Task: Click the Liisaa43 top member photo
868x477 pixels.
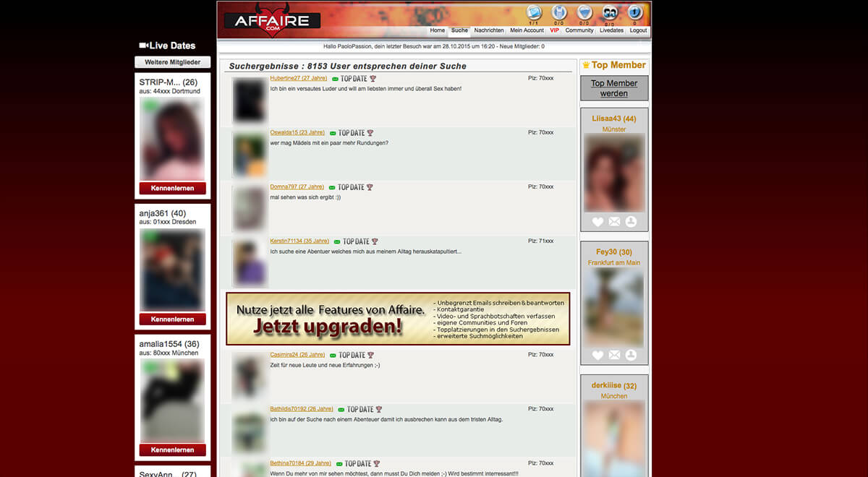Action: pyautogui.click(x=614, y=172)
